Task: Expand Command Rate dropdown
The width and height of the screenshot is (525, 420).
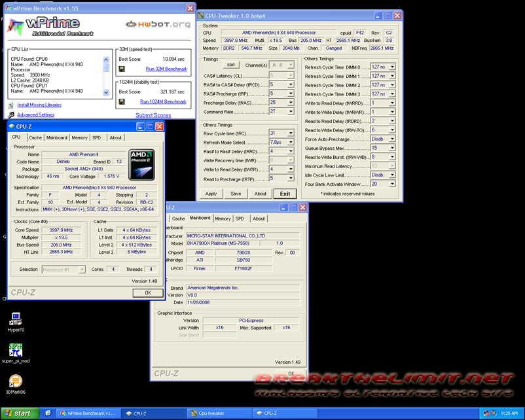Action: coord(291,112)
